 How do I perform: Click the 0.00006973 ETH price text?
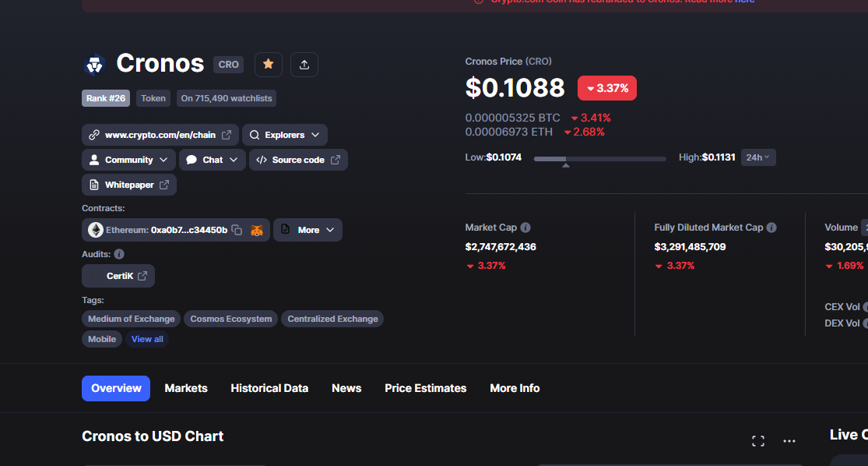point(508,132)
